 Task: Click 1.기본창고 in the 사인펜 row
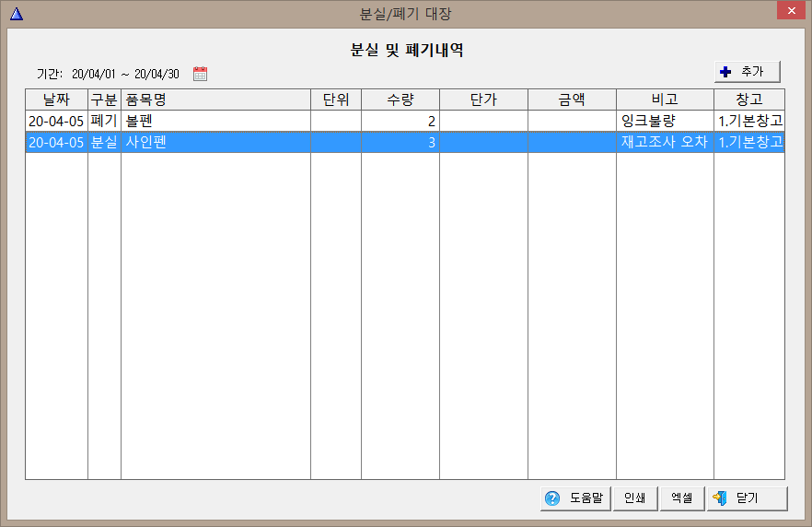tap(749, 142)
